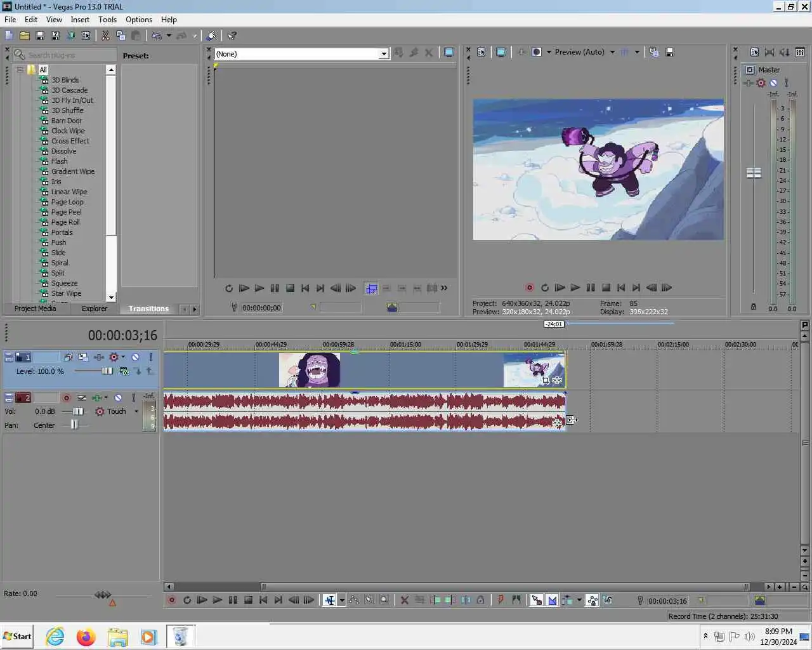Click the Copy icon in main toolbar

coord(121,36)
